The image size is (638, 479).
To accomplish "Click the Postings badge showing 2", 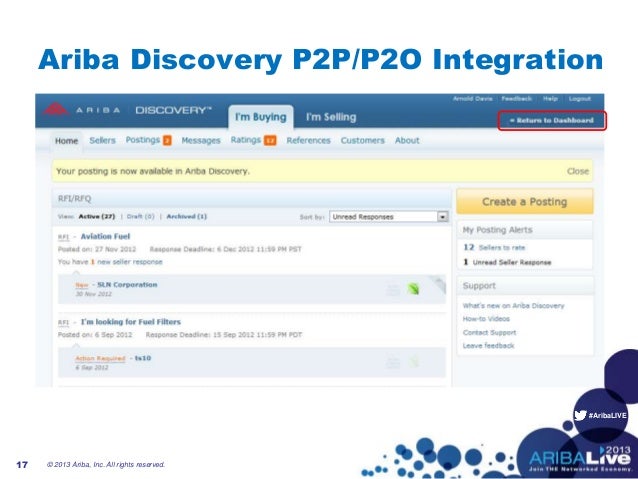I will [x=167, y=140].
